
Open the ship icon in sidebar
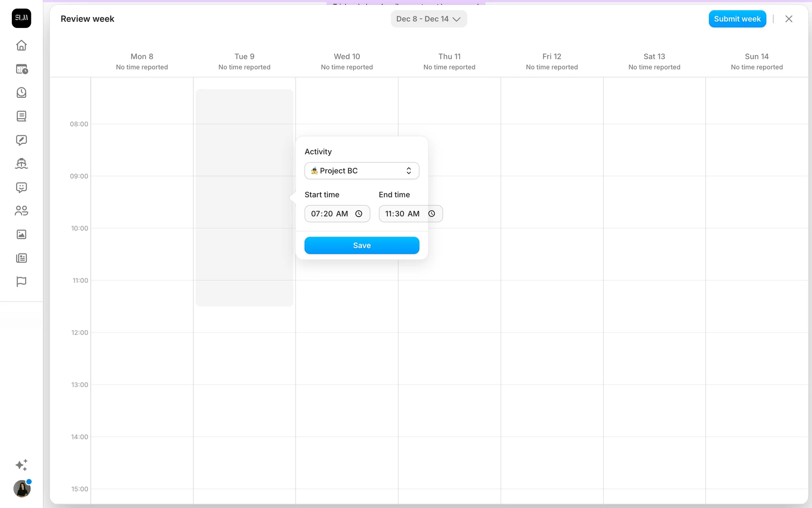[x=21, y=163]
